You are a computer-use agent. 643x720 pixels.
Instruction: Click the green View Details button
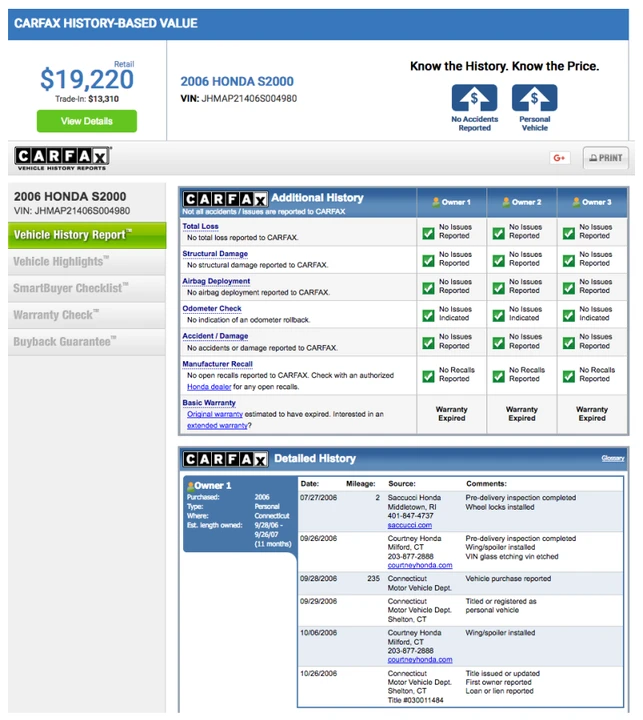pyautogui.click(x=87, y=121)
